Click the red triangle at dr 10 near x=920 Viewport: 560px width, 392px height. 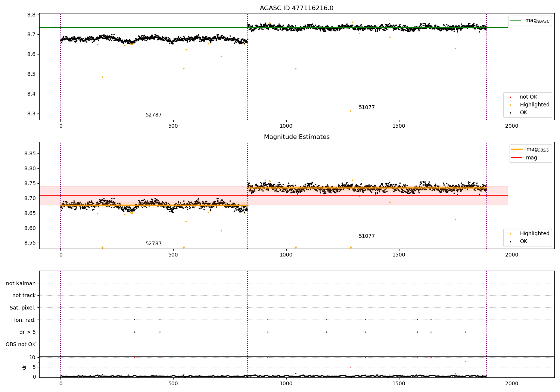(268, 357)
